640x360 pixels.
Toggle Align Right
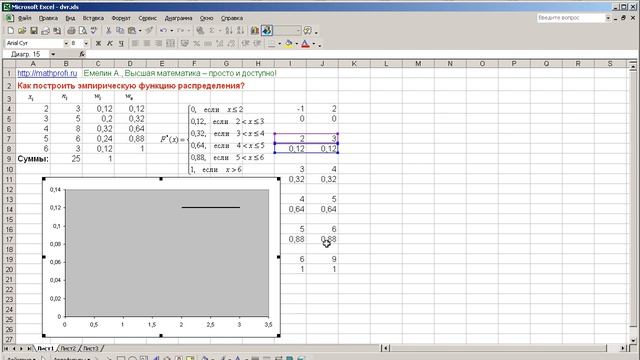click(x=158, y=43)
